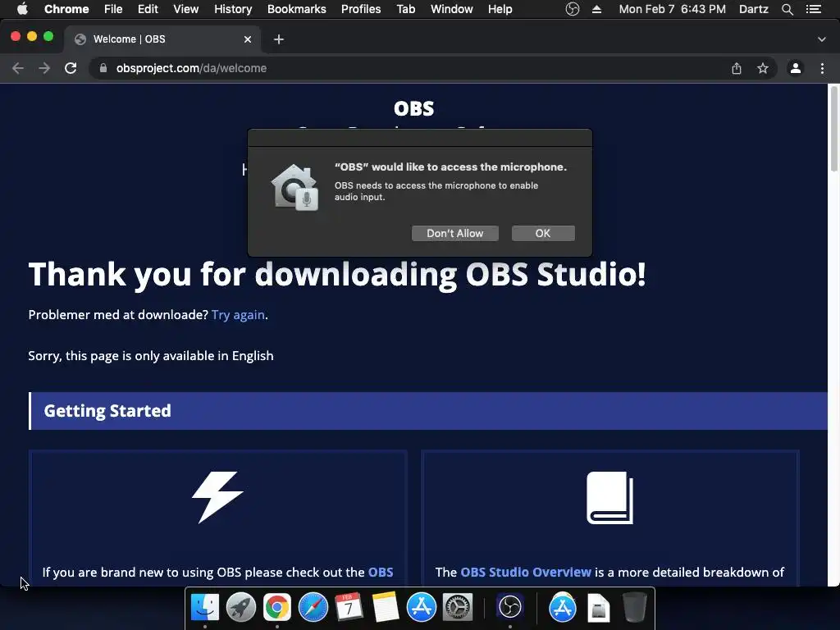Open the History menu
Image resolution: width=840 pixels, height=630 pixels.
[x=233, y=9]
